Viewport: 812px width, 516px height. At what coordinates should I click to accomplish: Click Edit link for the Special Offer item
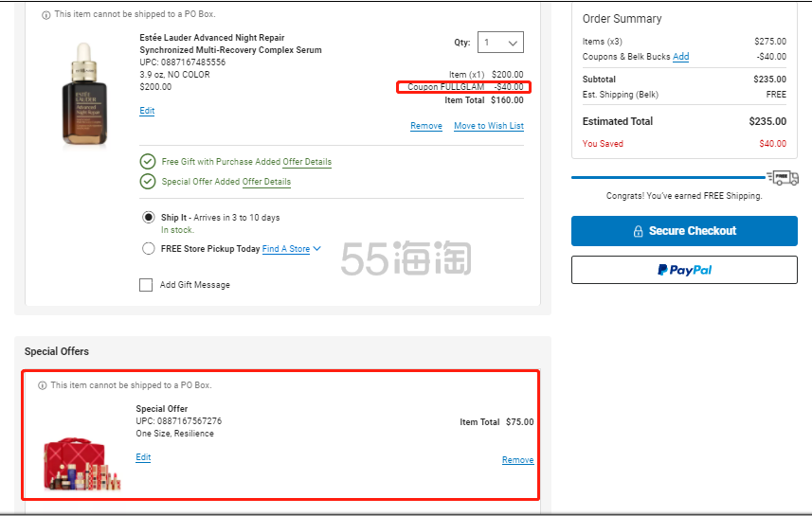[143, 457]
